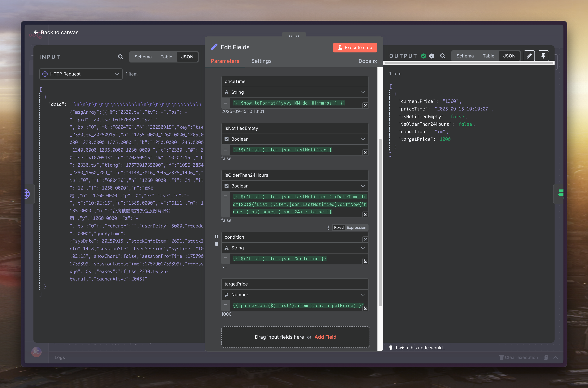Click the Execute step button
588x388 pixels.
(355, 47)
